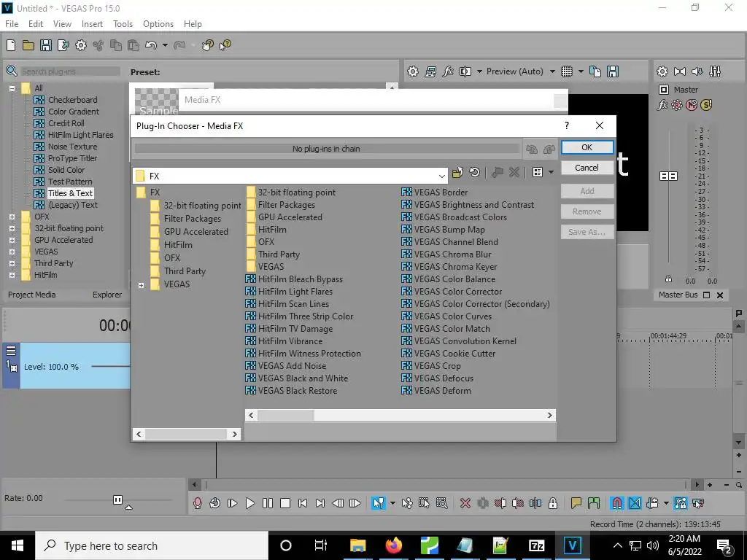Open Master Bus audio properties gear
Image resolution: width=747 pixels, height=560 pixels.
point(662,71)
